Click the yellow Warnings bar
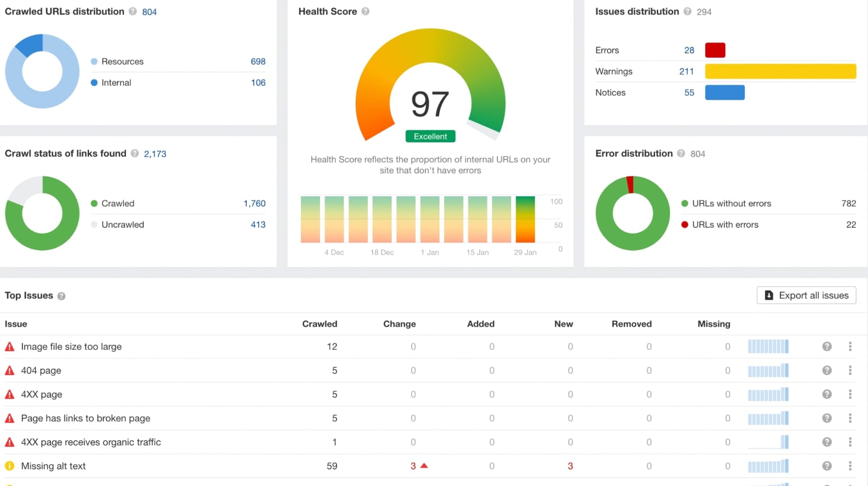Viewport: 868px width, 486px height. tap(781, 71)
